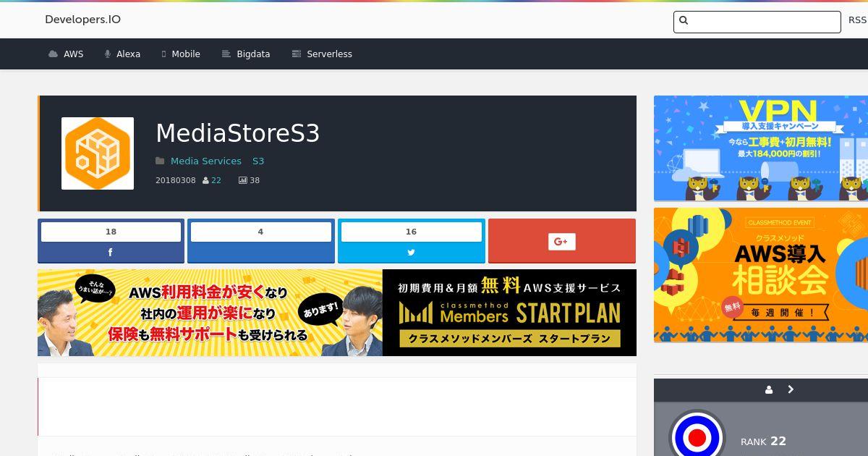
Task: Click the lines icon beside Bigdata
Action: pyautogui.click(x=226, y=54)
